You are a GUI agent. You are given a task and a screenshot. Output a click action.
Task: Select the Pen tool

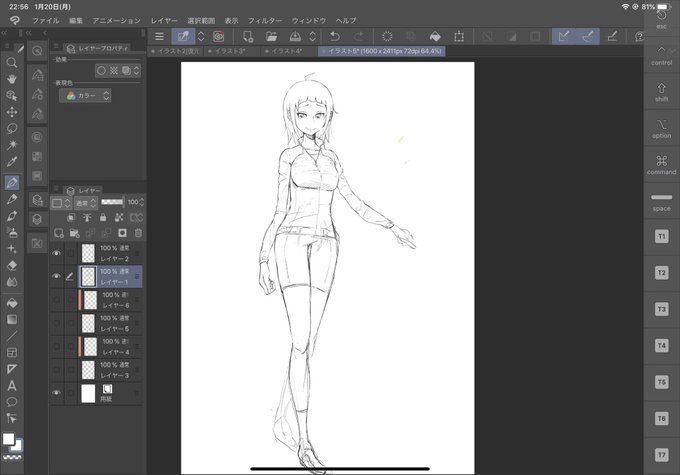tap(12, 183)
